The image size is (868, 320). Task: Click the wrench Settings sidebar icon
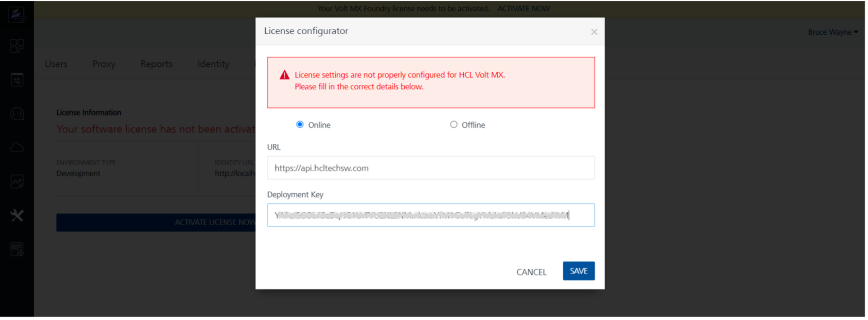tap(17, 215)
